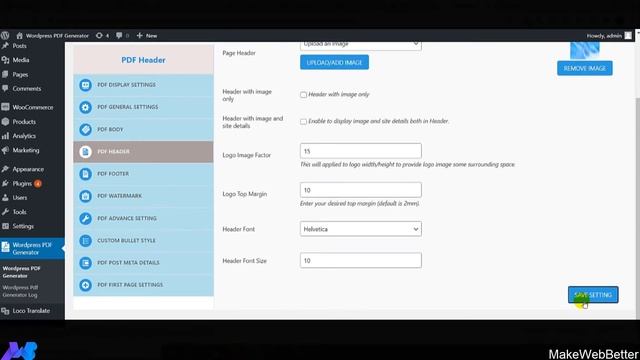Click into the Header Font Size field
The height and width of the screenshot is (360, 640).
tap(361, 260)
